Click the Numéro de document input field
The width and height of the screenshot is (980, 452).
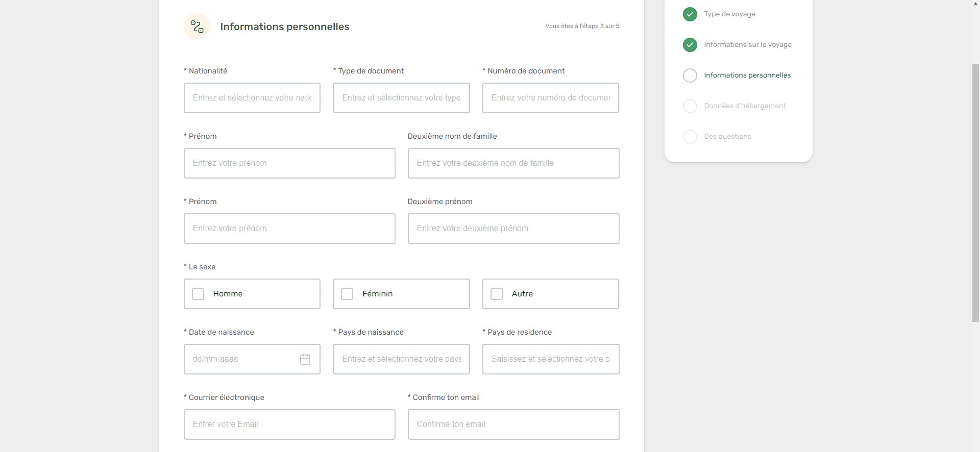click(x=551, y=98)
